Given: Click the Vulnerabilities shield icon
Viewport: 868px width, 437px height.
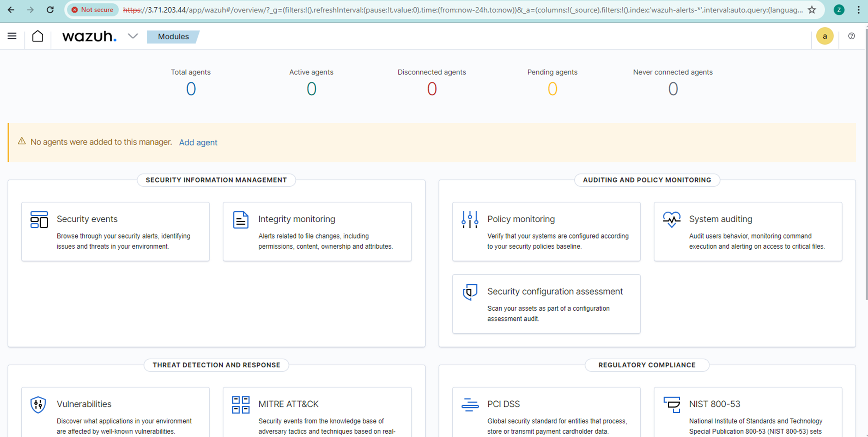Looking at the screenshot, I should pos(38,405).
